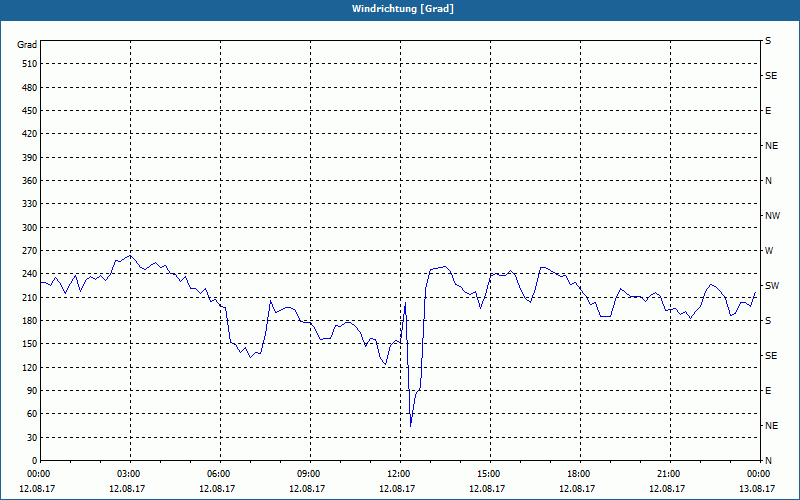This screenshot has width=800, height=500.
Task: Click the 270 y-axis tick label
Action: pyautogui.click(x=30, y=251)
